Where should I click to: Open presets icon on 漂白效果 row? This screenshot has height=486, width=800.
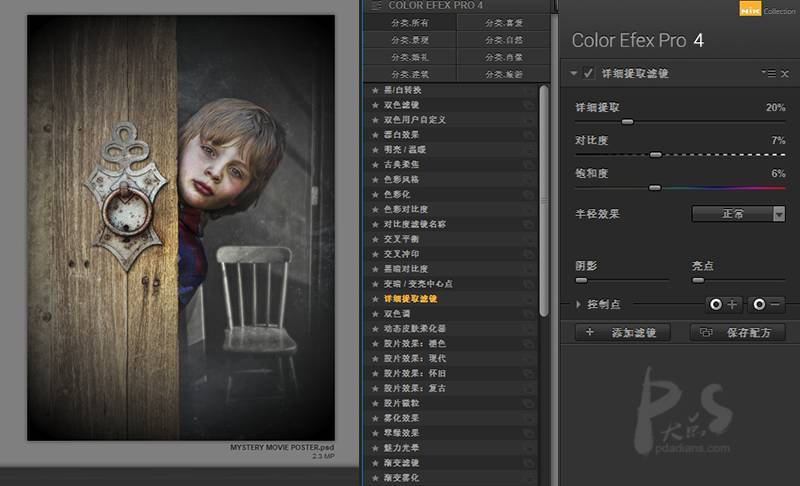tap(529, 135)
